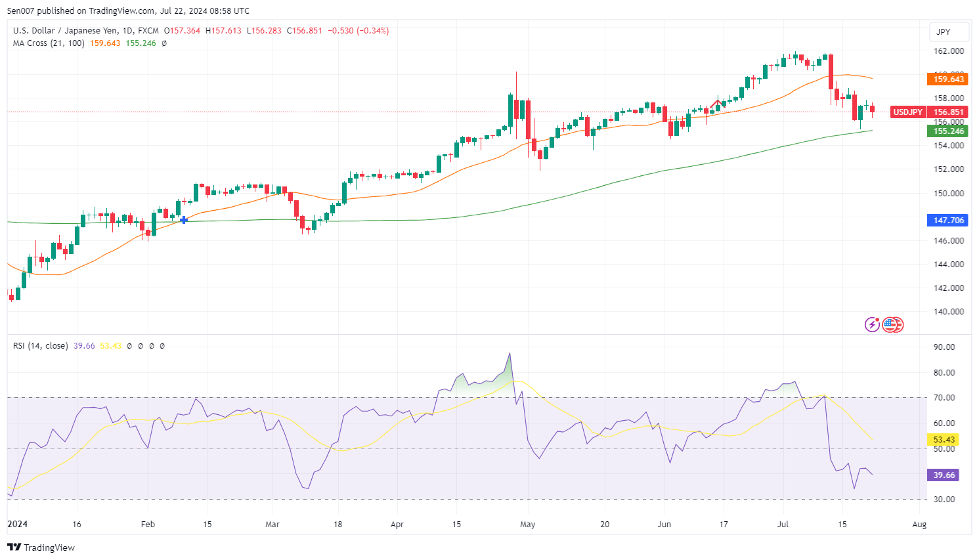Click the purple 39.66 RSI axis label

click(x=944, y=475)
